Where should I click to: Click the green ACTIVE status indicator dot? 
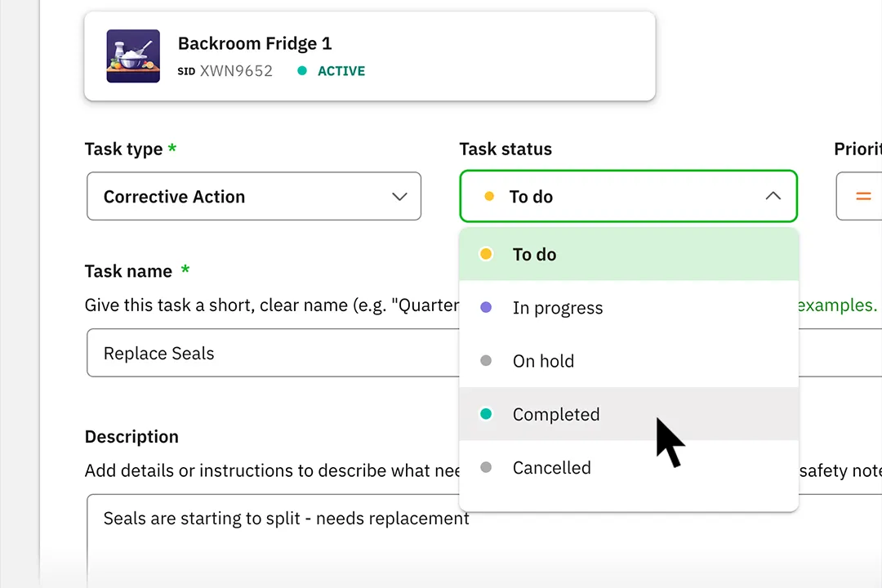[x=302, y=70]
